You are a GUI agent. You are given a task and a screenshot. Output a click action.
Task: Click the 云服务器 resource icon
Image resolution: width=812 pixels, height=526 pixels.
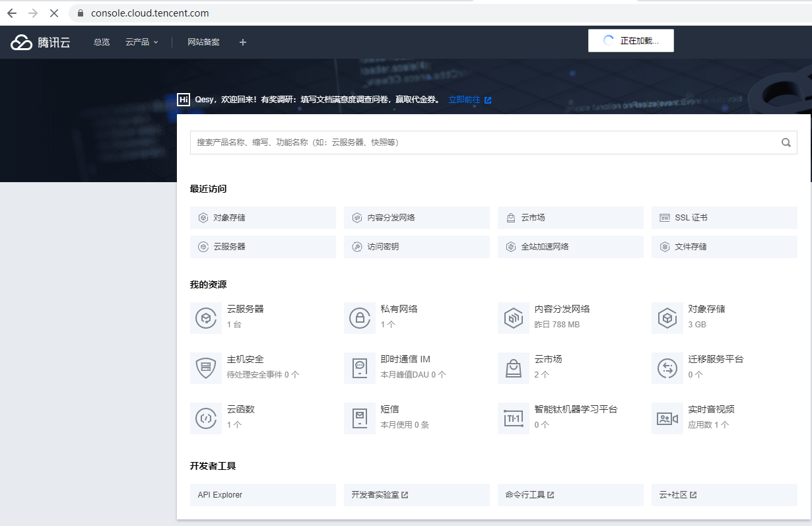pos(206,318)
